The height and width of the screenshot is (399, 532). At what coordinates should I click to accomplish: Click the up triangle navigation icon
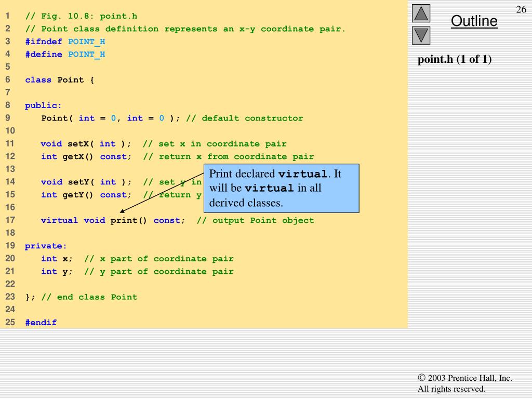pos(421,13)
